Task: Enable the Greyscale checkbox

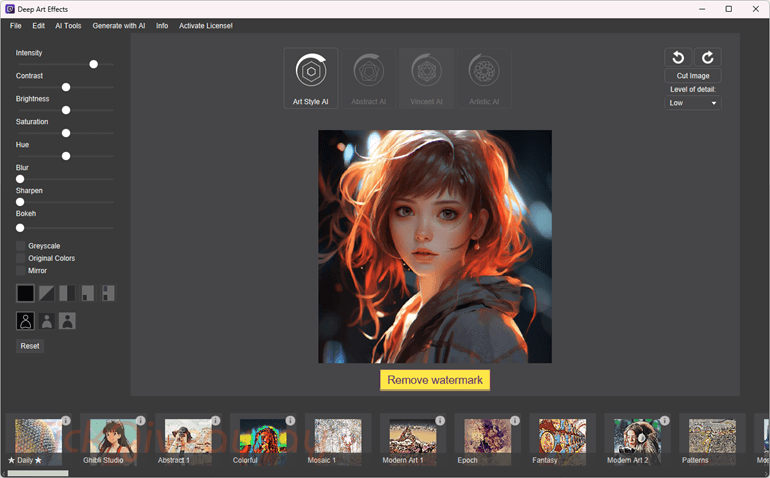Action: pos(21,246)
